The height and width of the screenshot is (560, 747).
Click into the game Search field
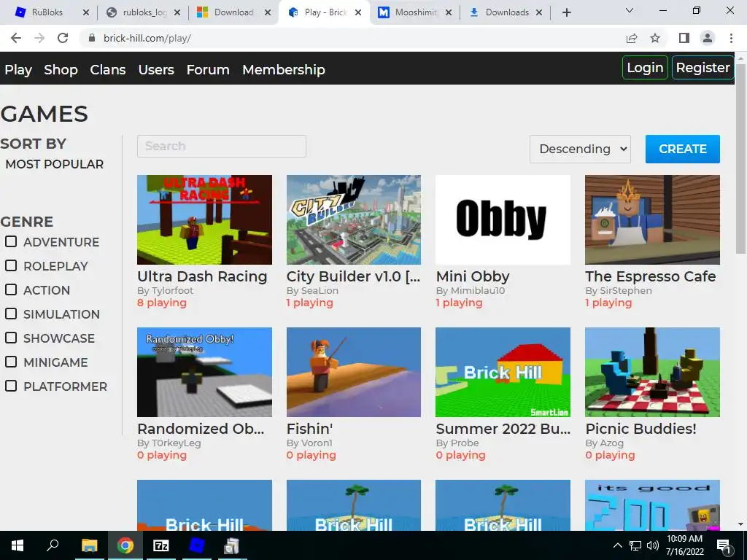(222, 146)
